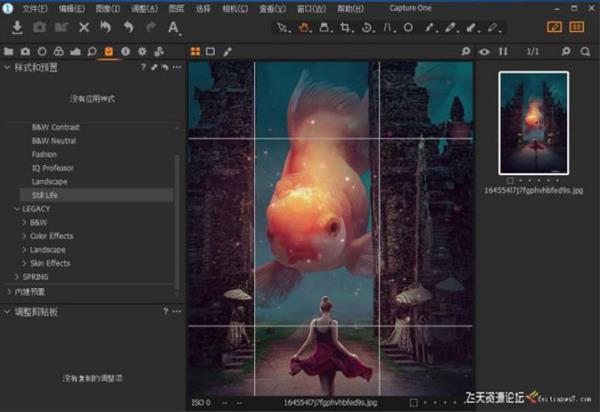Screen dimensions: 600x412
Task: Select the goldfish image thumbnail in browser
Action: 533,126
